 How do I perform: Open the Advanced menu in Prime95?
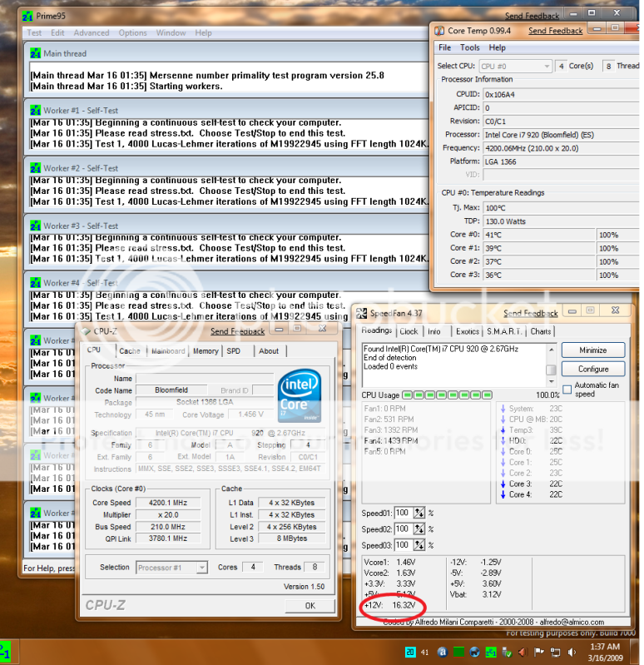(91, 33)
